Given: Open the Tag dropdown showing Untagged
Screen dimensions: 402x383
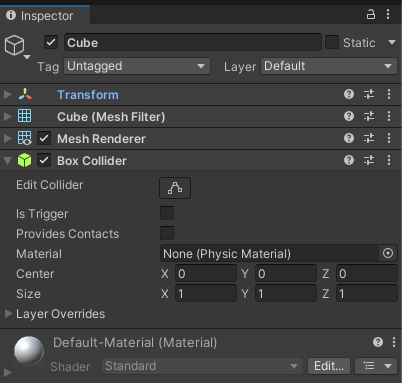Looking at the screenshot, I should tap(137, 66).
